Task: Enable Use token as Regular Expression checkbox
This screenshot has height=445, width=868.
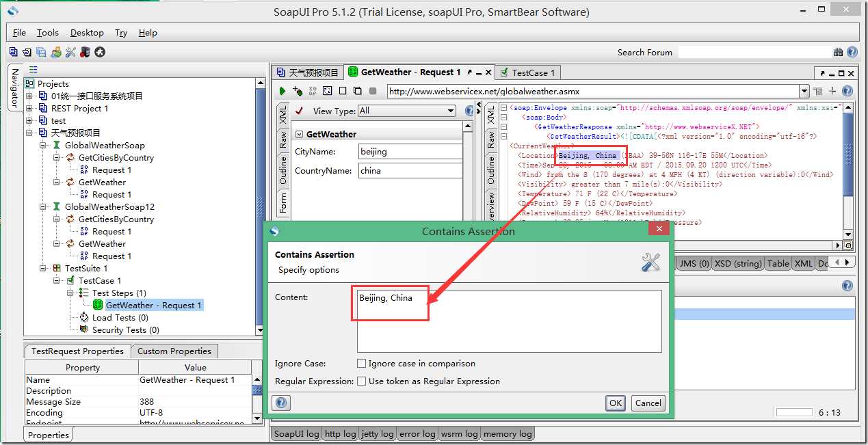Action: 361,381
